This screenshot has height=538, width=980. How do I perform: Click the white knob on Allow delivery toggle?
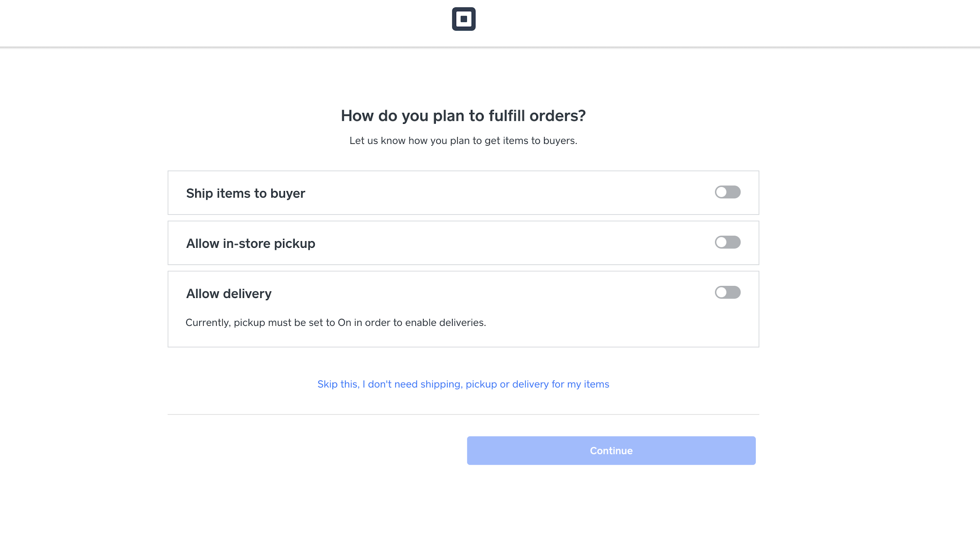(x=721, y=293)
